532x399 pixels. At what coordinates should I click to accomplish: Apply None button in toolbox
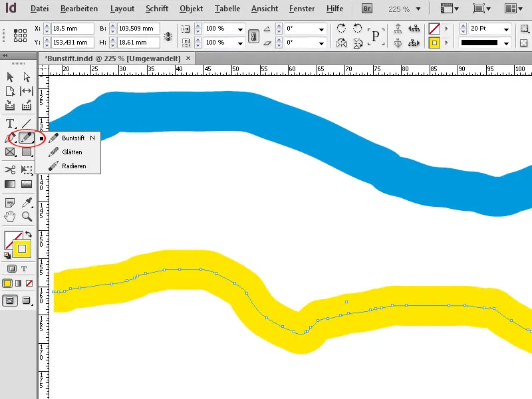29,283
